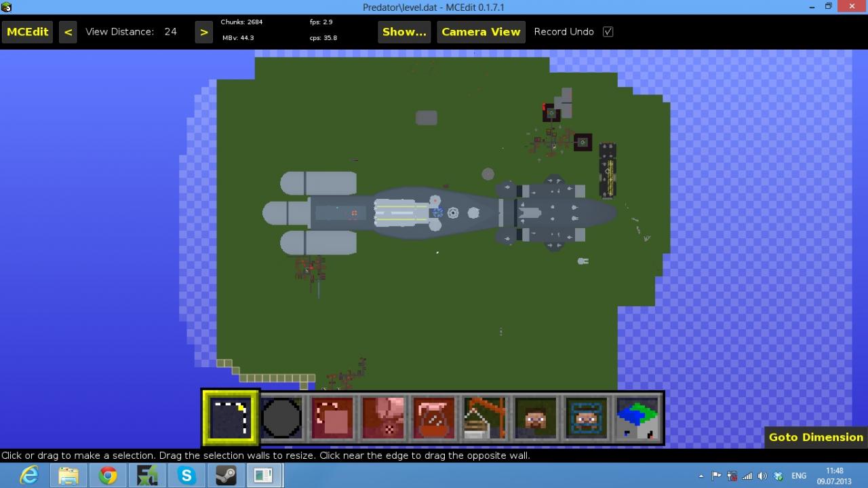The height and width of the screenshot is (488, 868).
Task: Select the Import tool with crane icon
Action: point(484,417)
